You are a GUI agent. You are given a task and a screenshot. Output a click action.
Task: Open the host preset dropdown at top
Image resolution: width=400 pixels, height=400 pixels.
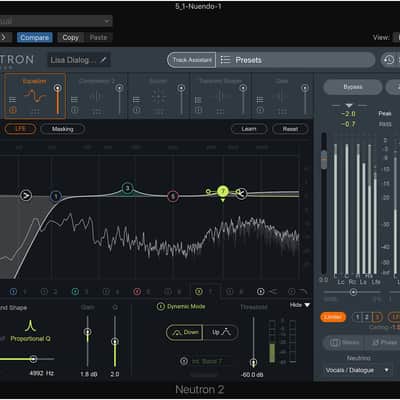click(x=55, y=21)
